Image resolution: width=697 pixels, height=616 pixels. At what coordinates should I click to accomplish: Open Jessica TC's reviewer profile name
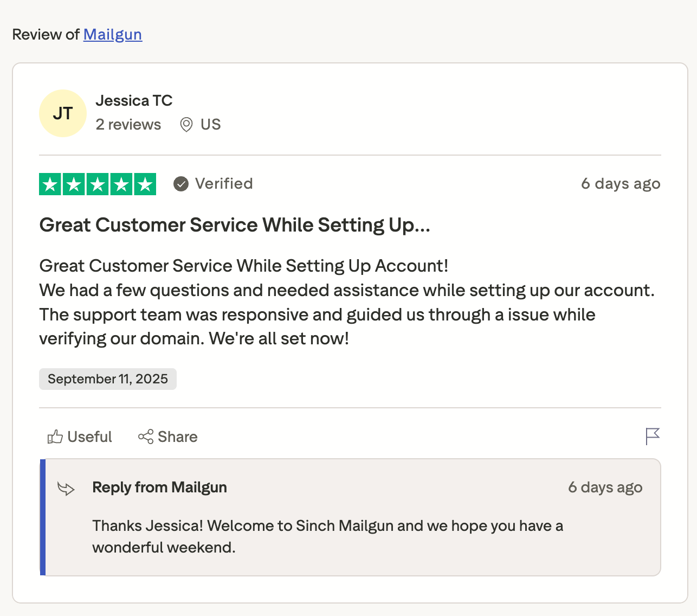click(x=134, y=101)
